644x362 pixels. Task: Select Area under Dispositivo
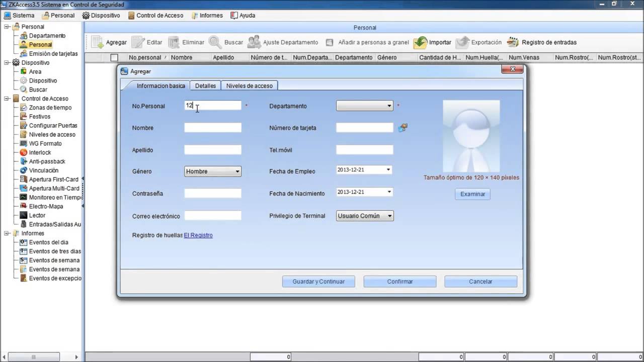[35, 72]
